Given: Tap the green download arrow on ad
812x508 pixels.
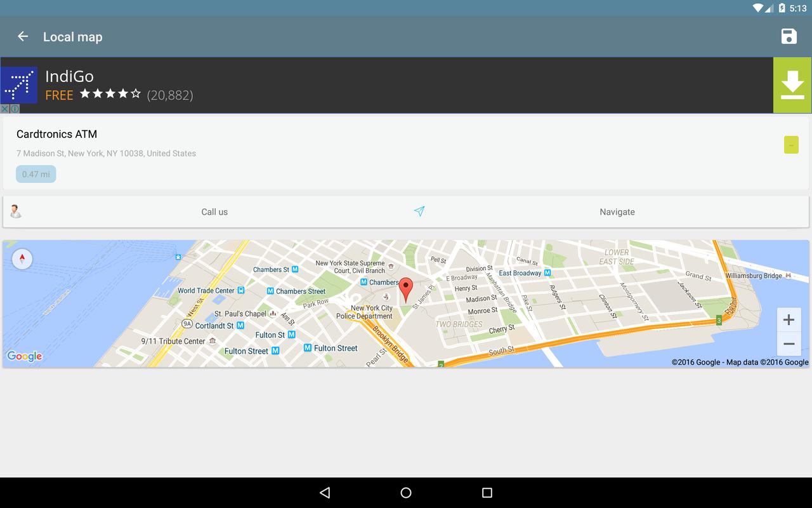Looking at the screenshot, I should click(792, 85).
